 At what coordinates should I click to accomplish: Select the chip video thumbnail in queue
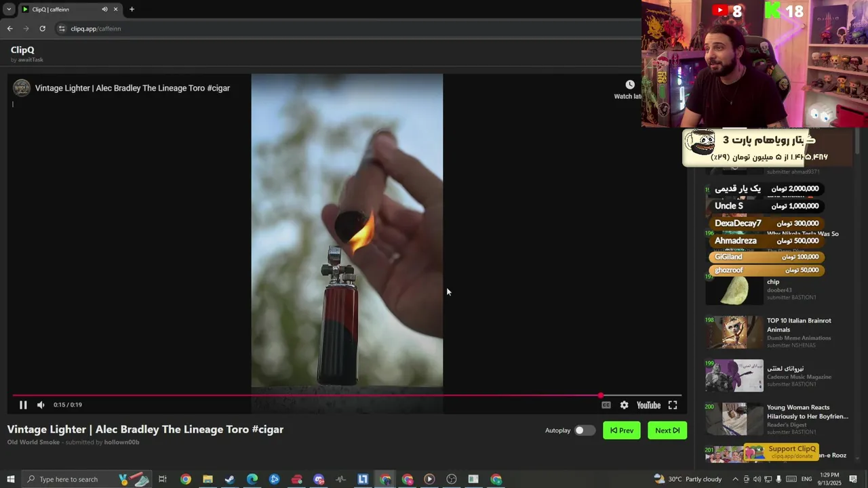734,291
